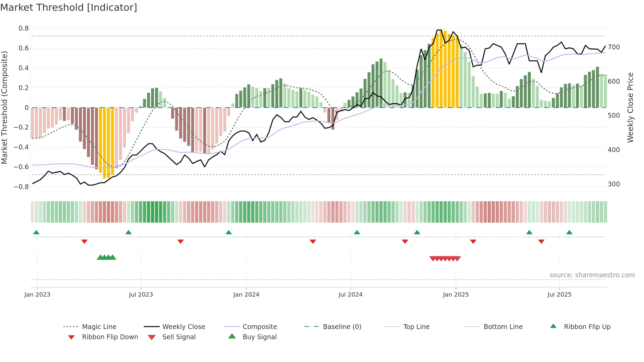The height and width of the screenshot is (362, 644).
Task: Click the Weekly Close Price axis title
Action: [630, 108]
